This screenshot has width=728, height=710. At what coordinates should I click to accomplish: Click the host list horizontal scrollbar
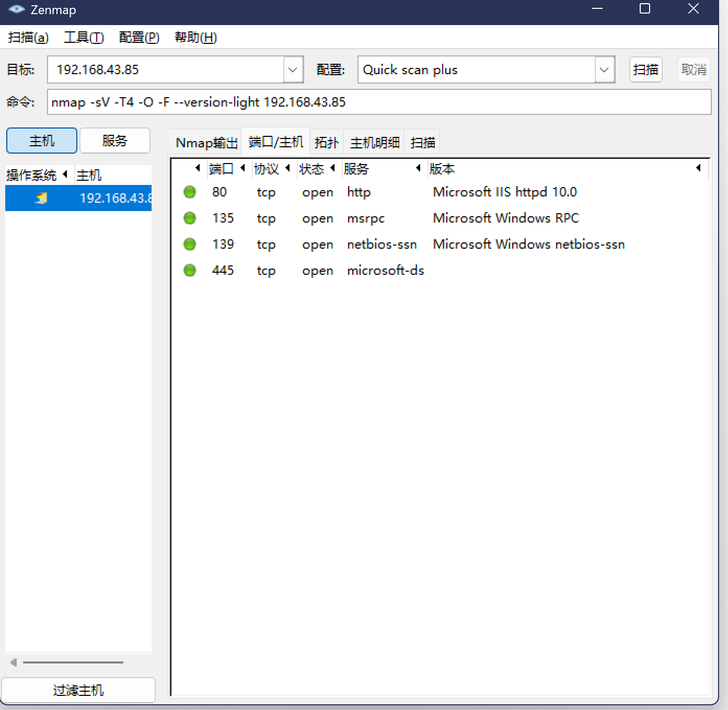[x=73, y=662]
